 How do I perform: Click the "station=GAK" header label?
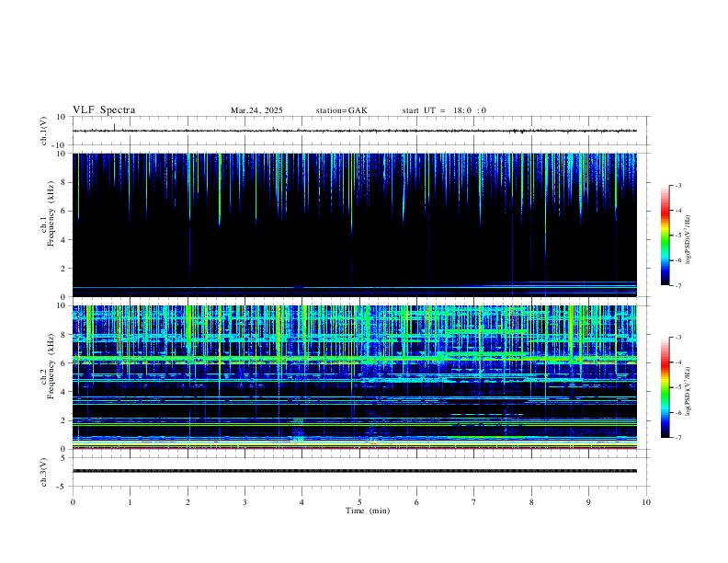click(x=341, y=110)
